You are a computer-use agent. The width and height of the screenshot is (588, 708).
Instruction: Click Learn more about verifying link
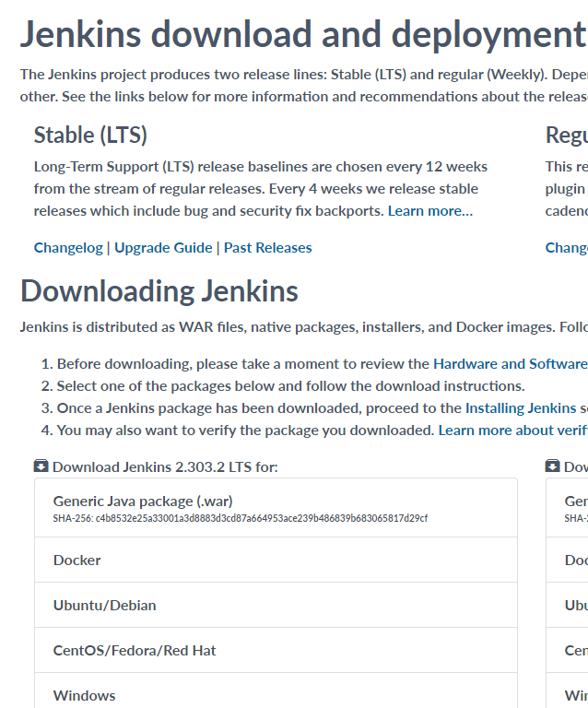coord(513,431)
